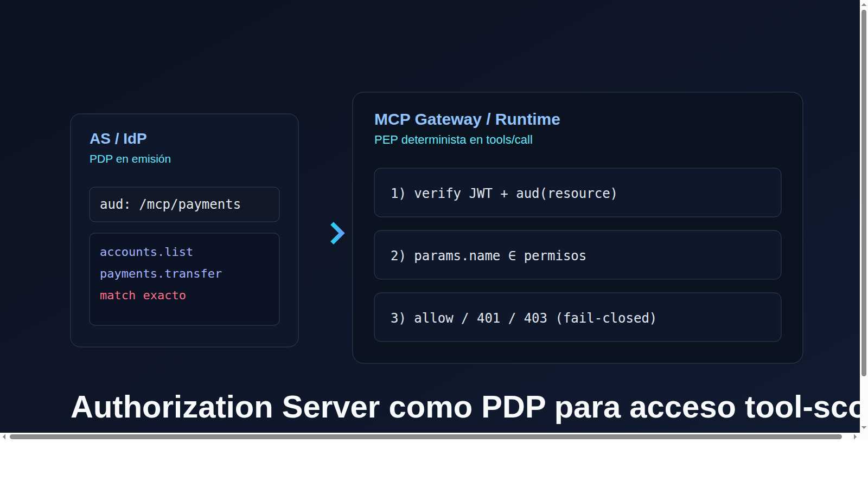Click the step 1 verify JWT box
The height and width of the screenshot is (488, 868).
577,192
